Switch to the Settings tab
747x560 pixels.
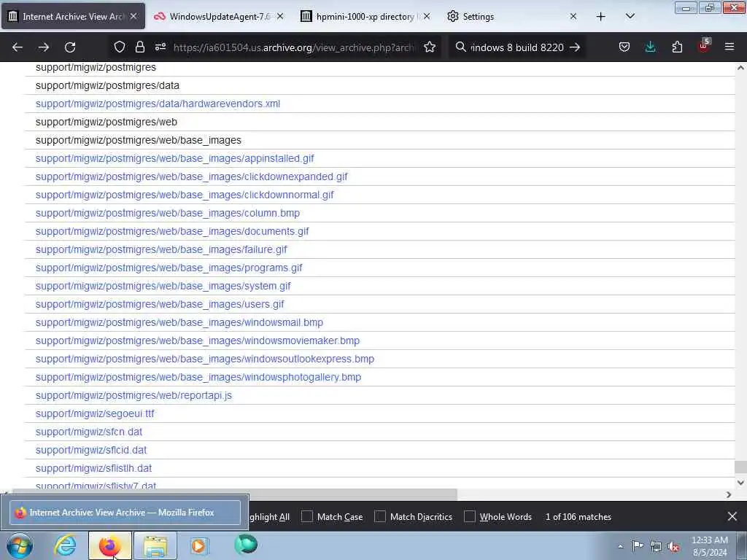click(512, 16)
